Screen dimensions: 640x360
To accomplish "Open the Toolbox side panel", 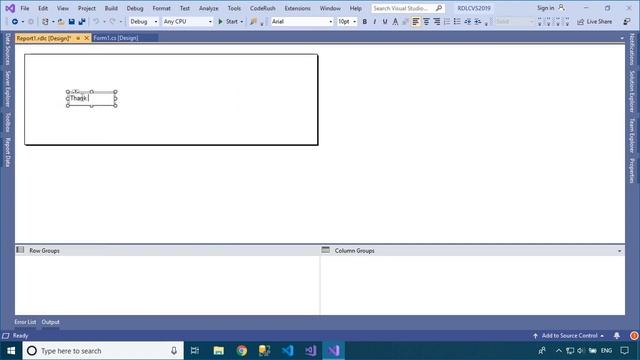I will [x=7, y=122].
